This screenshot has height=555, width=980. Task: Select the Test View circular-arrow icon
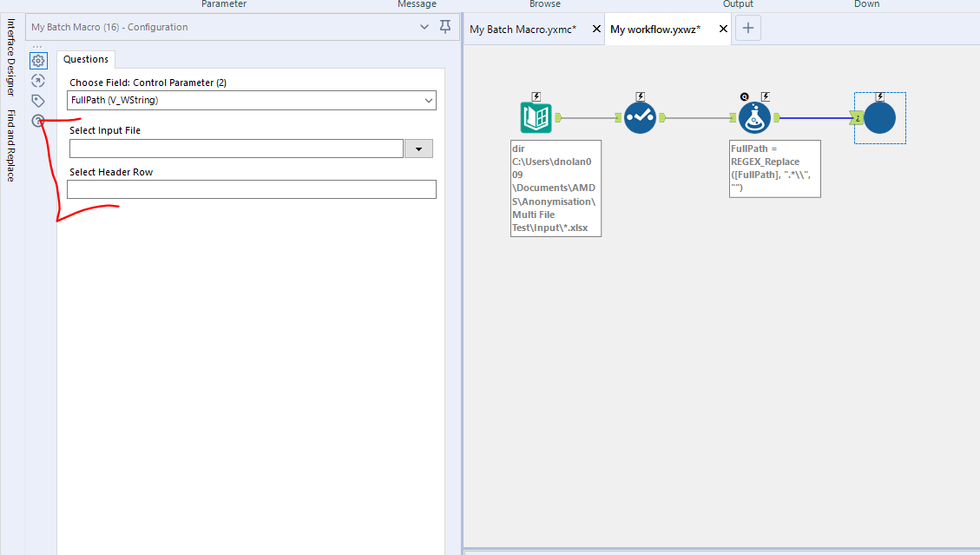pyautogui.click(x=38, y=80)
